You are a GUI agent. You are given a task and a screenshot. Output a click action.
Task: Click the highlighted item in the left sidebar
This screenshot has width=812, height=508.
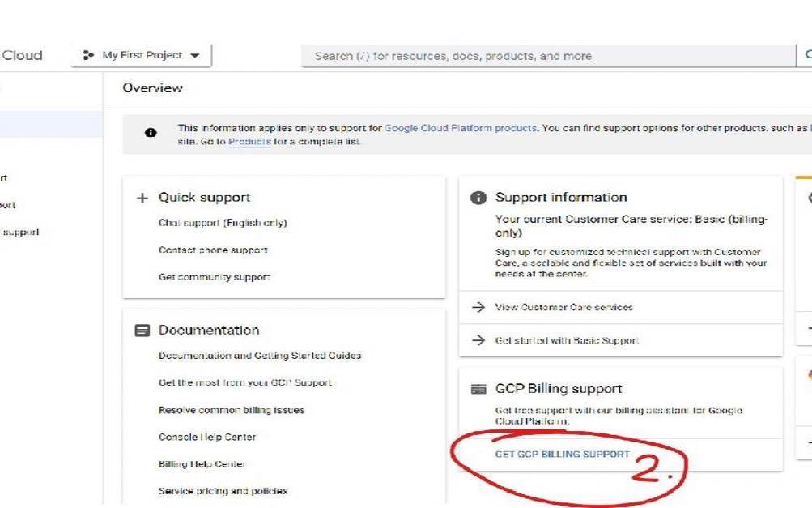[51, 125]
